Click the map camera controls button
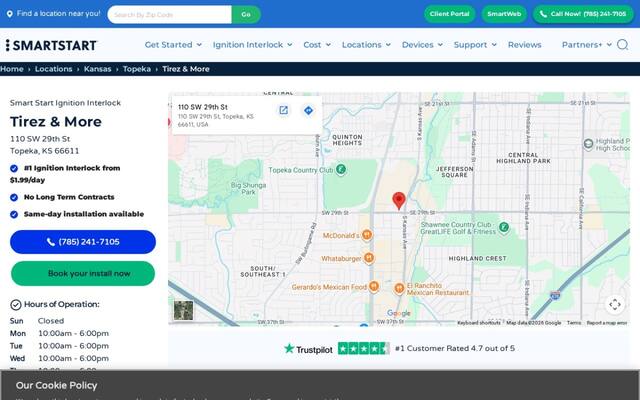Viewport: 640px width, 400px height. click(x=615, y=304)
